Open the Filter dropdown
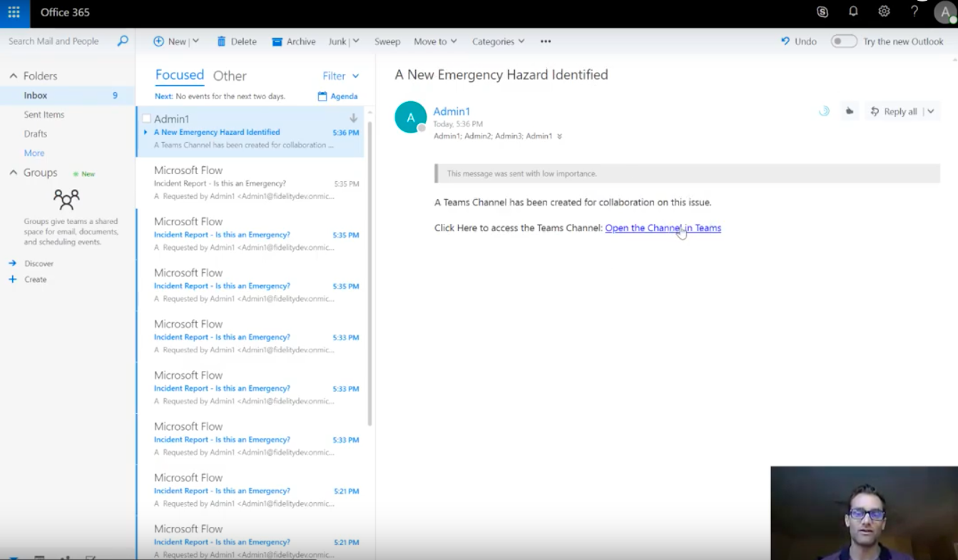Image resolution: width=958 pixels, height=560 pixels. pyautogui.click(x=341, y=76)
